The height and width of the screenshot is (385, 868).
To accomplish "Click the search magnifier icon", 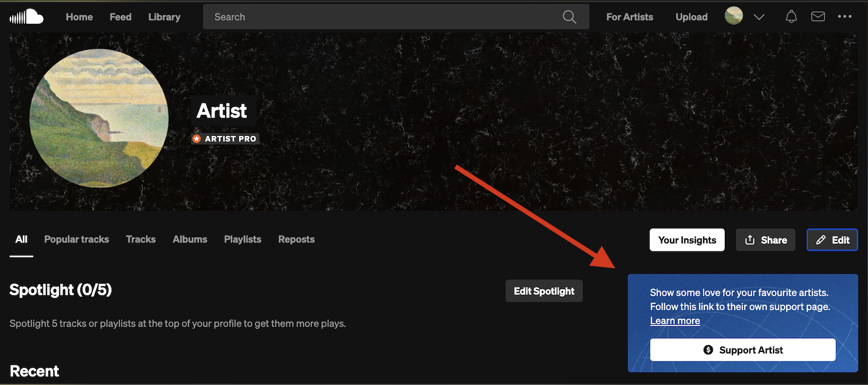I will click(569, 17).
